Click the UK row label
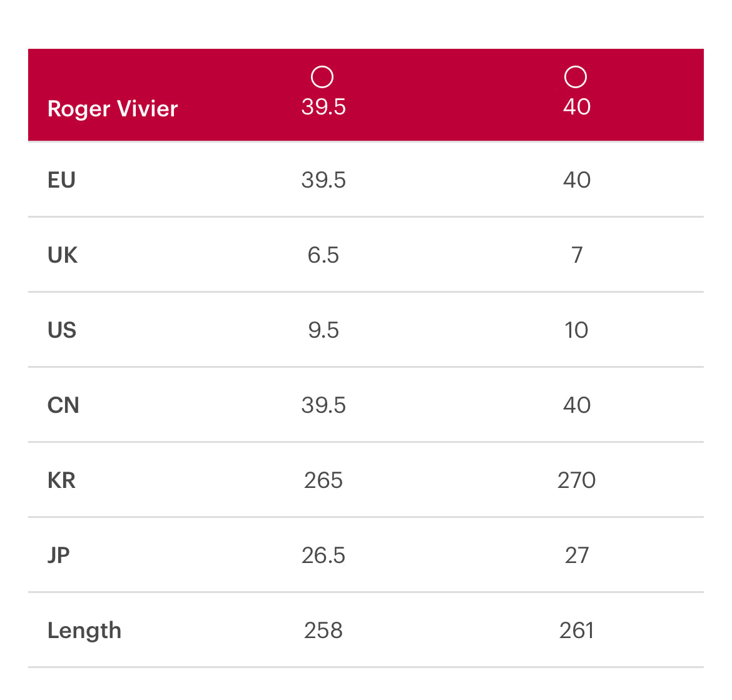732x700 pixels. [63, 255]
